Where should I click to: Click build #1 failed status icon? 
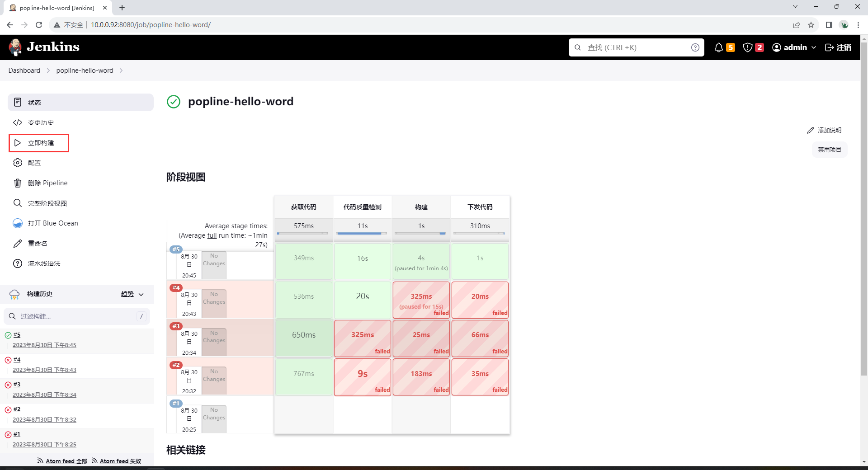[8, 435]
